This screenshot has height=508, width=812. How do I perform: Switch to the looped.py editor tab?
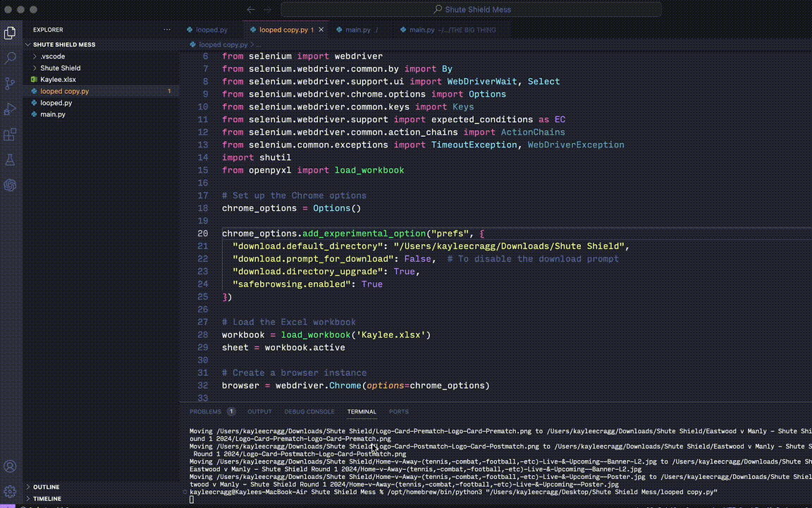click(x=211, y=30)
